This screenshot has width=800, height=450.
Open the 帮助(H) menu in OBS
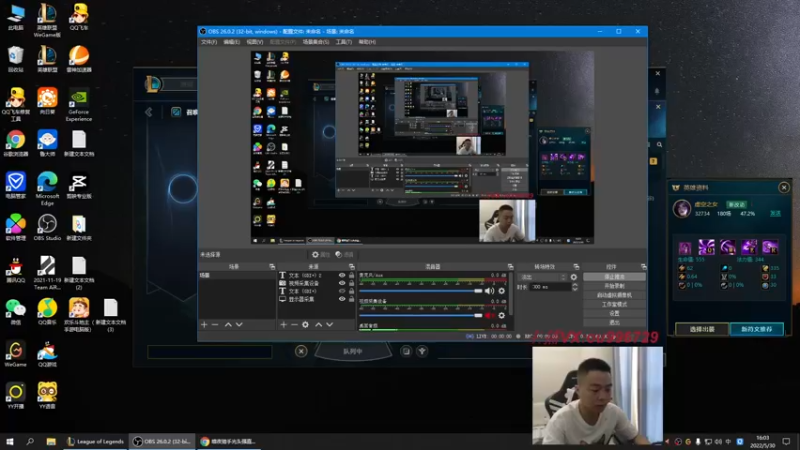coord(367,42)
